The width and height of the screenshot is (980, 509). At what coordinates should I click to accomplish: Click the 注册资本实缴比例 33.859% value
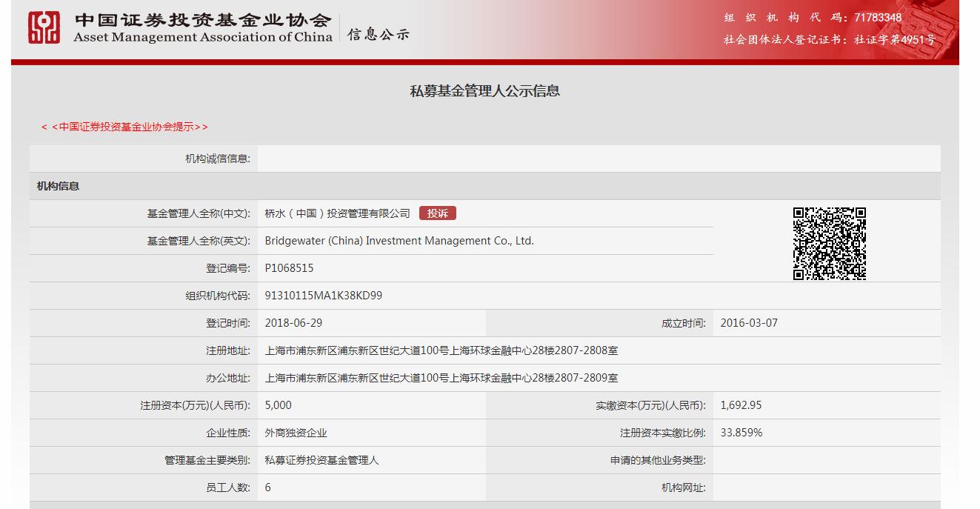pos(742,433)
